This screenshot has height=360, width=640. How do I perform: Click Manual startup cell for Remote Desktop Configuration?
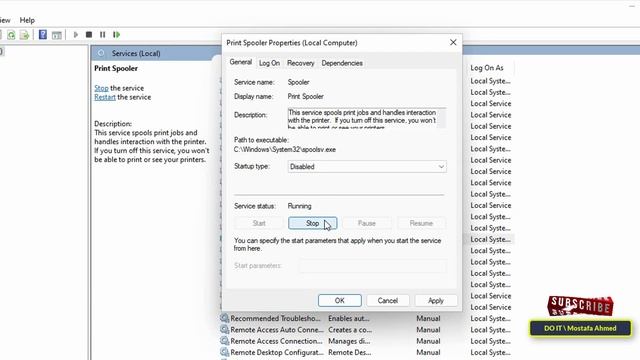click(428, 352)
